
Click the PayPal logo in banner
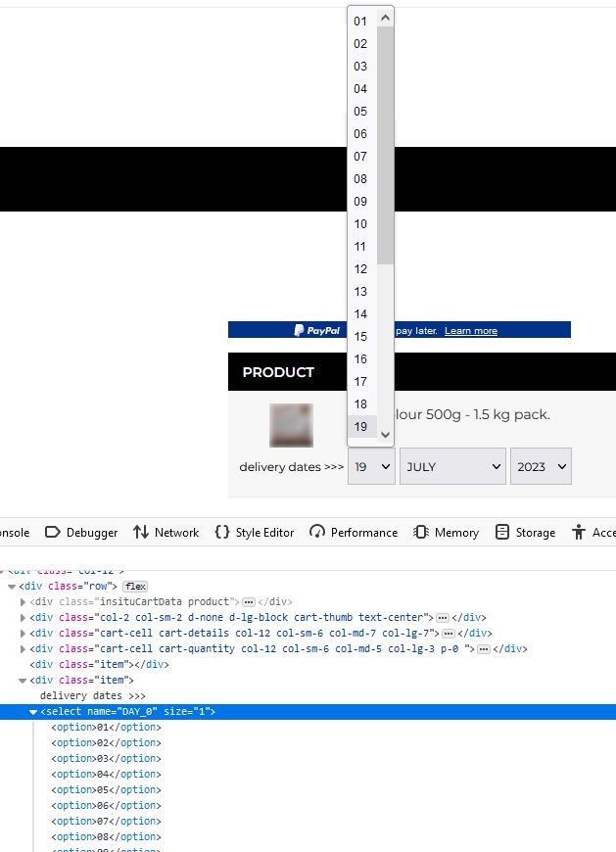click(x=317, y=330)
